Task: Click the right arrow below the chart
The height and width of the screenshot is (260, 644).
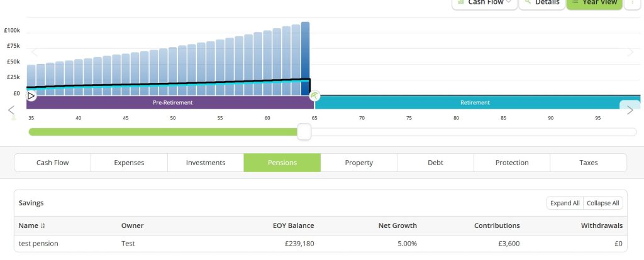Action: coord(630,111)
